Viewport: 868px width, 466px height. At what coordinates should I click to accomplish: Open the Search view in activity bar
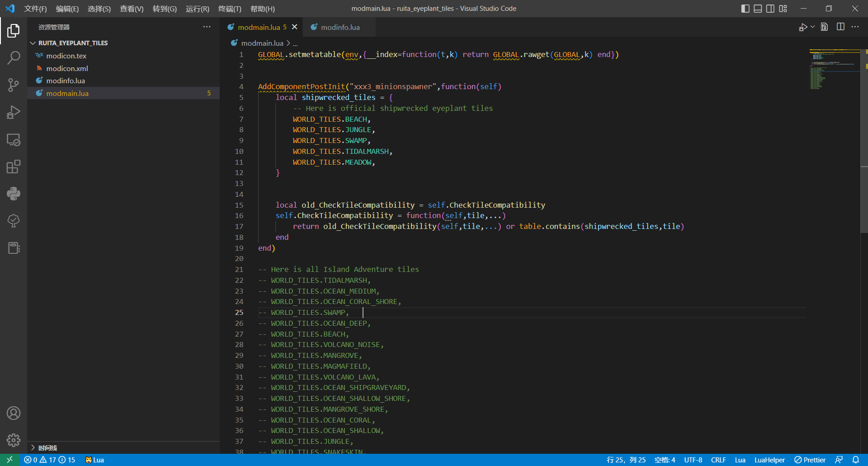(14, 58)
